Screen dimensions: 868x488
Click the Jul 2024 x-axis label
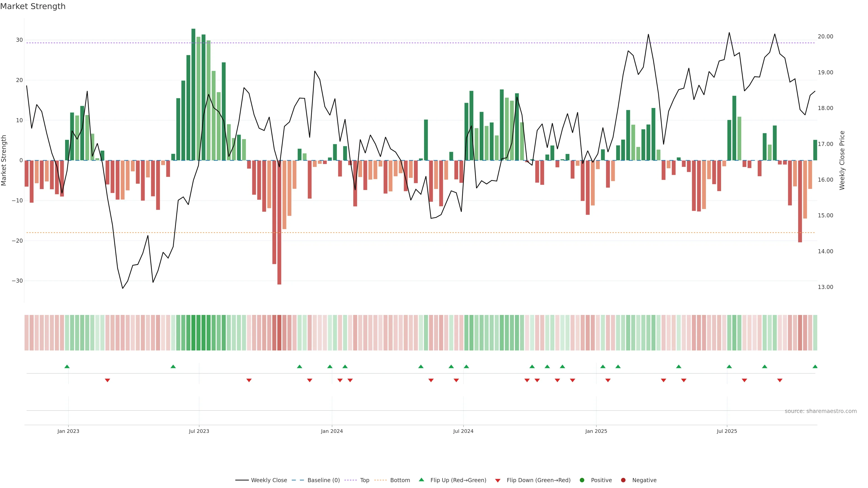tap(463, 431)
